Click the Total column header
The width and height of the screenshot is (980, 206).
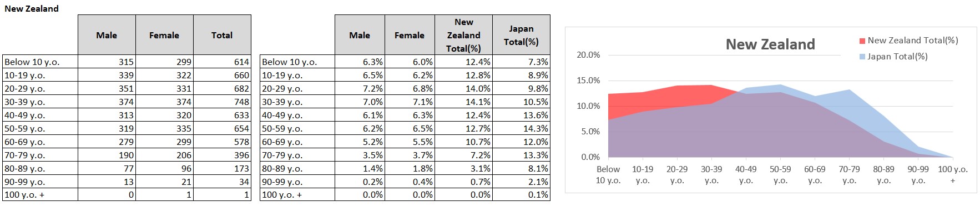(222, 35)
